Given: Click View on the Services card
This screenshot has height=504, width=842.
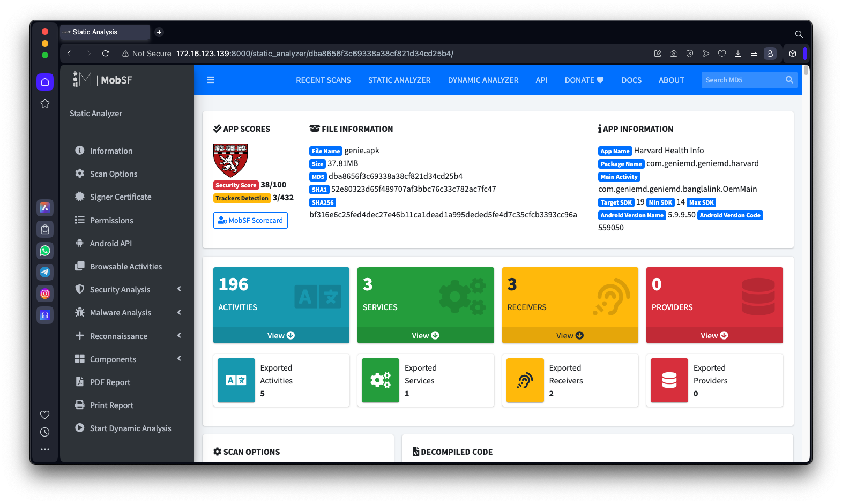Looking at the screenshot, I should pyautogui.click(x=426, y=336).
